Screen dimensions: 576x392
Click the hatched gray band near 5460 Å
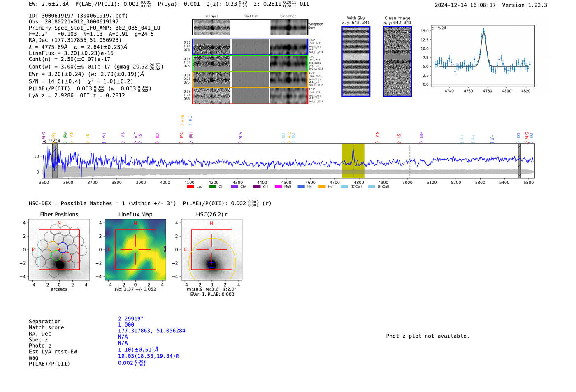tap(519, 160)
